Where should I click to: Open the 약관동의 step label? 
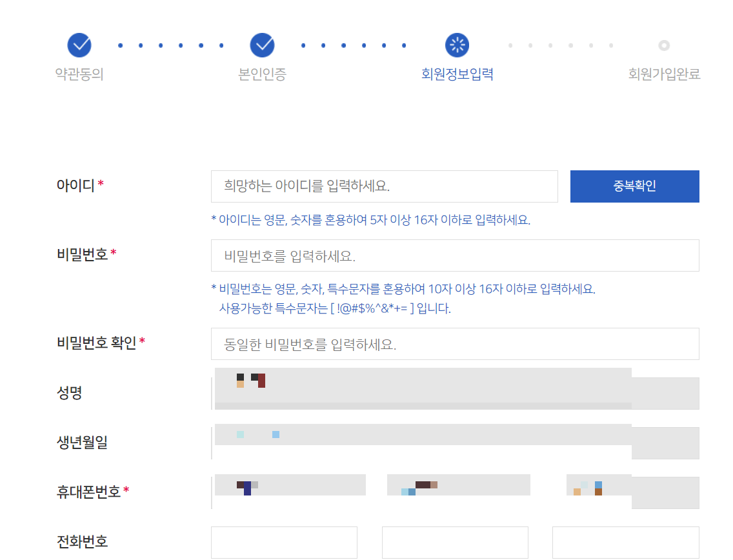click(78, 75)
